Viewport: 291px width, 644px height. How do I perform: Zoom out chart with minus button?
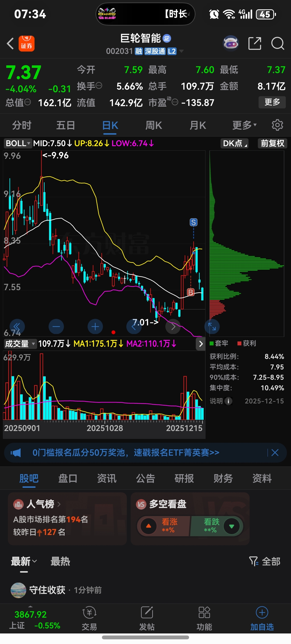point(56,326)
